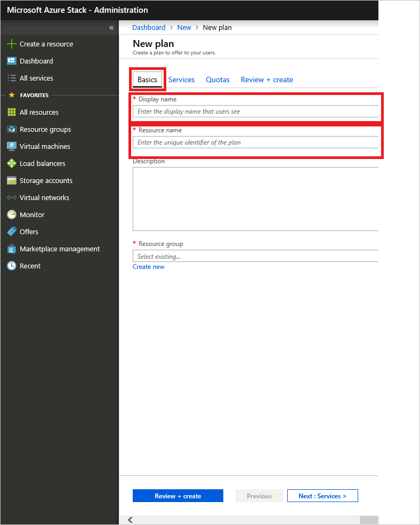
Task: Click the yellow Favorites star icon
Action: coord(12,95)
